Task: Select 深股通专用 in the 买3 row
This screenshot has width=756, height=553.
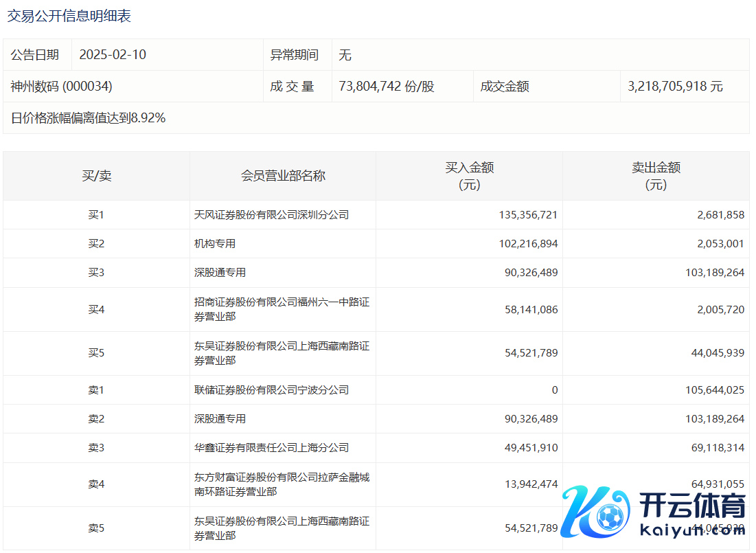Action: point(220,273)
